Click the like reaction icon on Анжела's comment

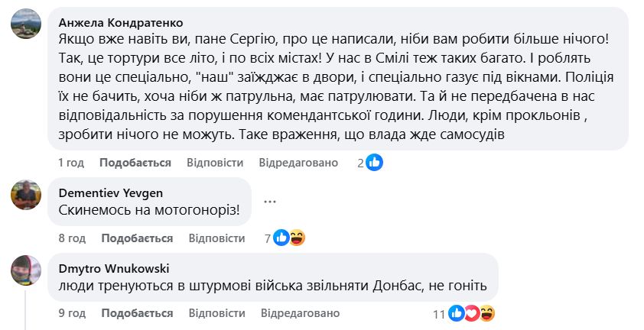374,163
